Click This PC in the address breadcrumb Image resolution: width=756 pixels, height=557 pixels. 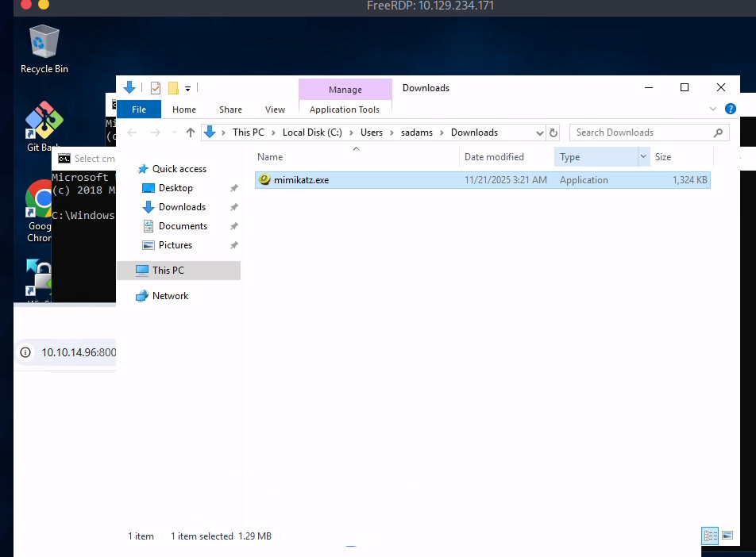(249, 133)
